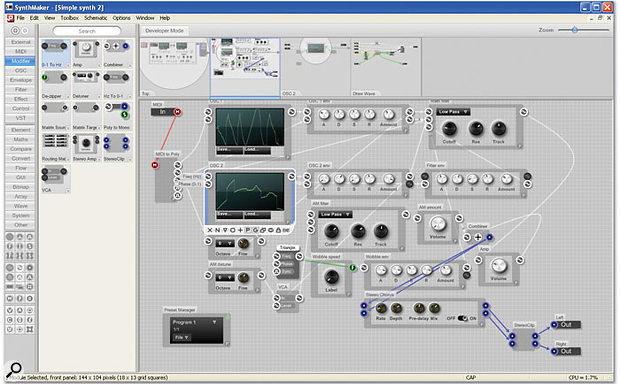Click the N icon on OSC 2 action bar
The width and height of the screenshot is (620, 384).
[217, 230]
